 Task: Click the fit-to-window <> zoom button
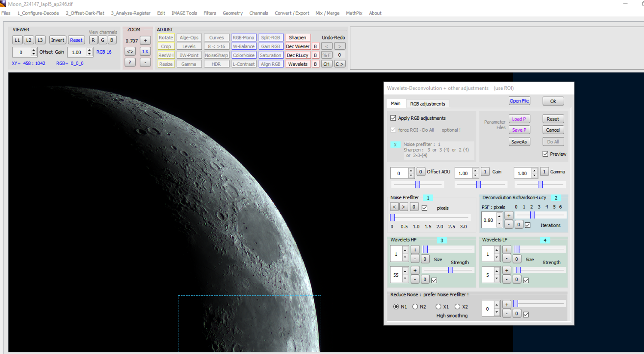130,51
